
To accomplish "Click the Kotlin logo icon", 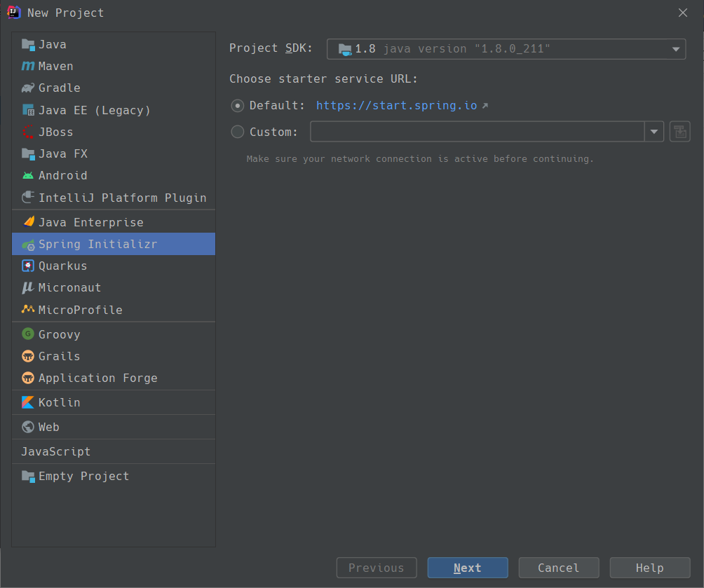I will [x=28, y=403].
